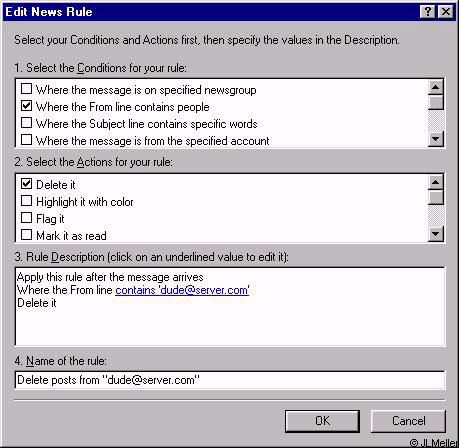Click the Conditions list up arrow

point(436,88)
